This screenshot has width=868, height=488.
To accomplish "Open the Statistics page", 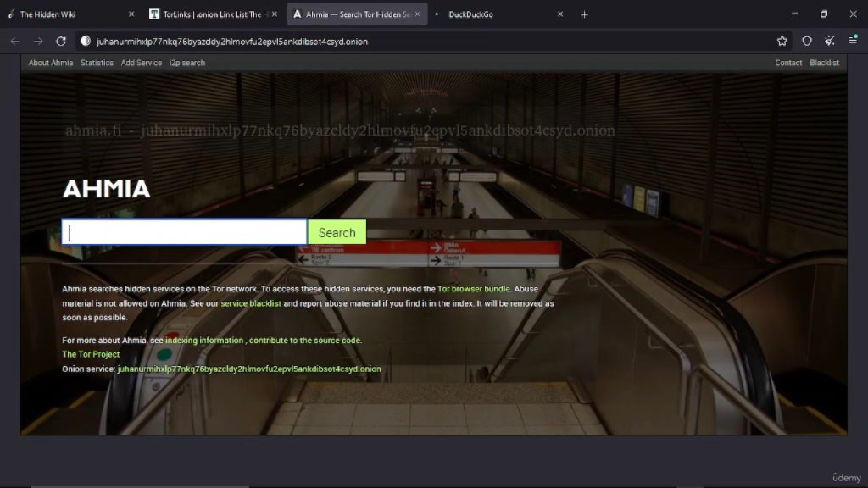I will (97, 63).
